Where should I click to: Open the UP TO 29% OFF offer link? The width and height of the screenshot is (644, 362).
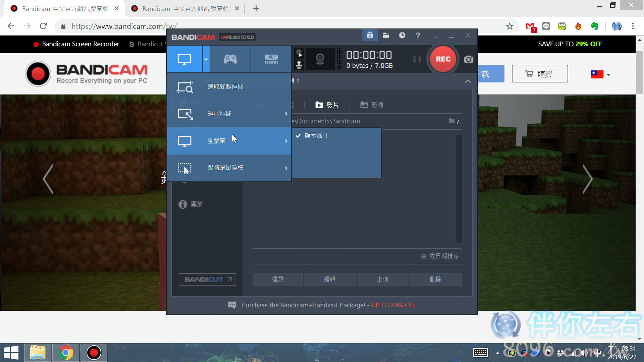[x=393, y=305]
